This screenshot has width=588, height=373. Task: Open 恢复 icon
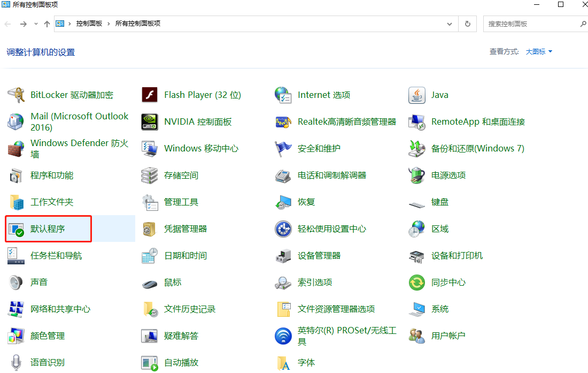pyautogui.click(x=283, y=202)
